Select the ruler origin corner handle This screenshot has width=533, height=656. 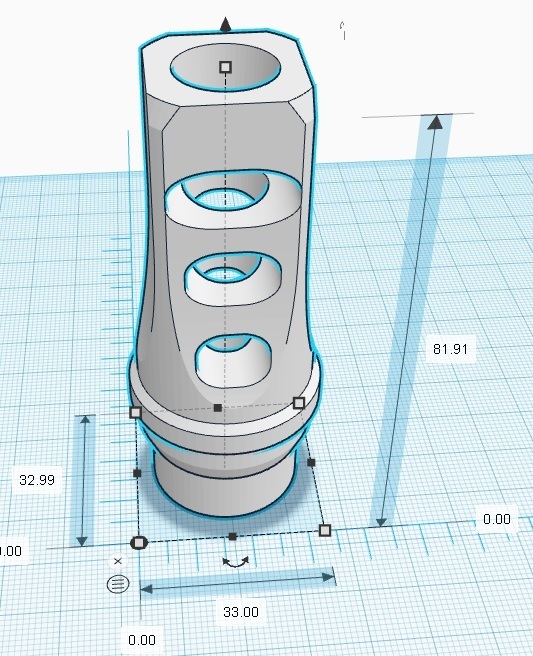138,543
